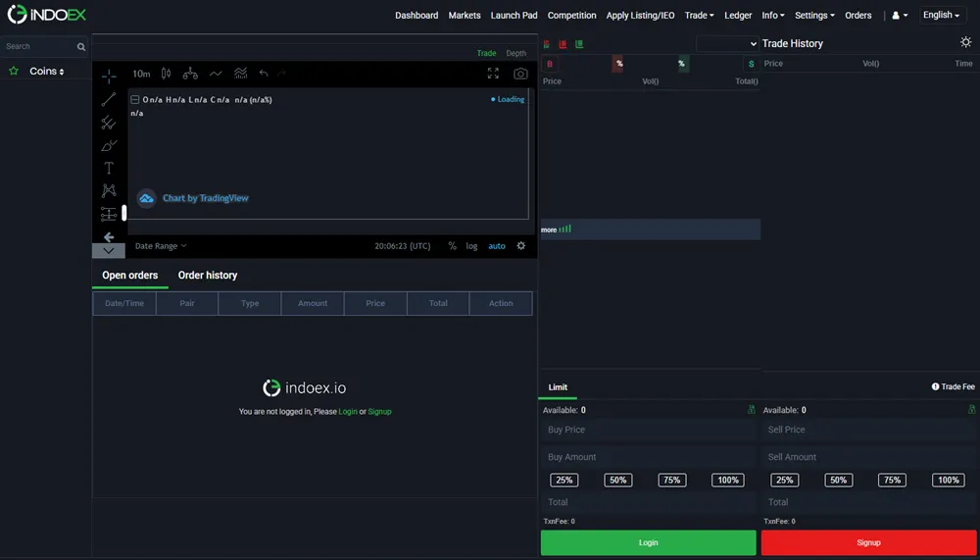The height and width of the screenshot is (560, 980).
Task: Open the 10m time interval selector
Action: pos(141,74)
